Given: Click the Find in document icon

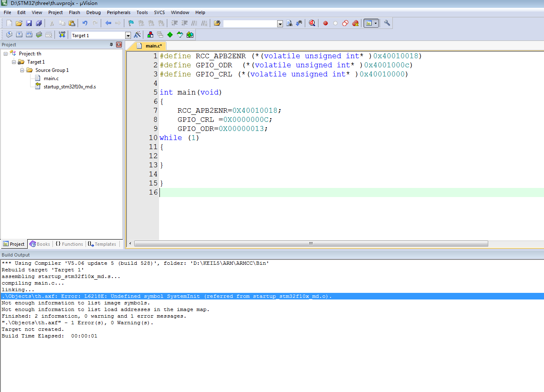Looking at the screenshot, I should [289, 23].
